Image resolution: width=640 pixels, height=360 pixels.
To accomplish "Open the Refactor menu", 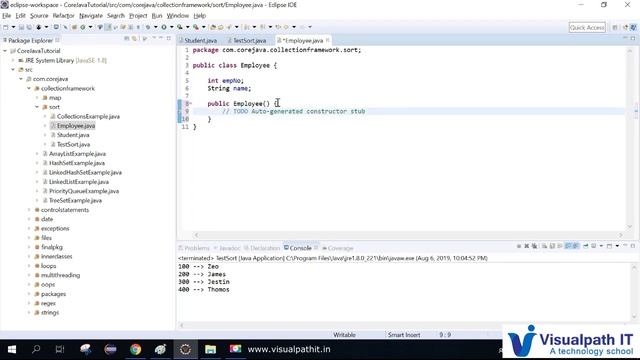I will pos(63,16).
